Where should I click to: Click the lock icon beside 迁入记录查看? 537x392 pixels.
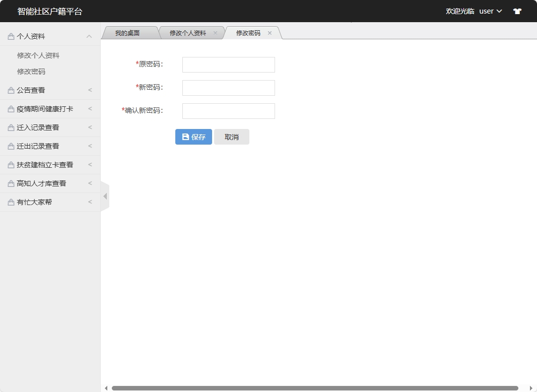point(11,127)
